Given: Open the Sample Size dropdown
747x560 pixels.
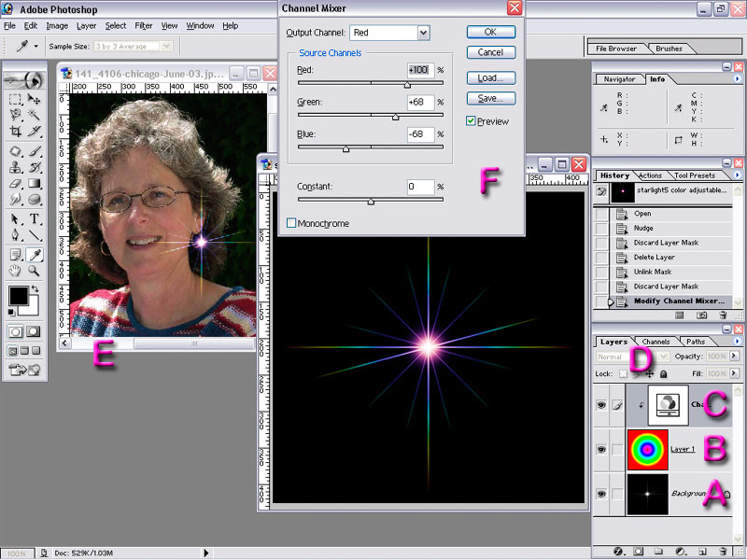Looking at the screenshot, I should click(x=166, y=46).
